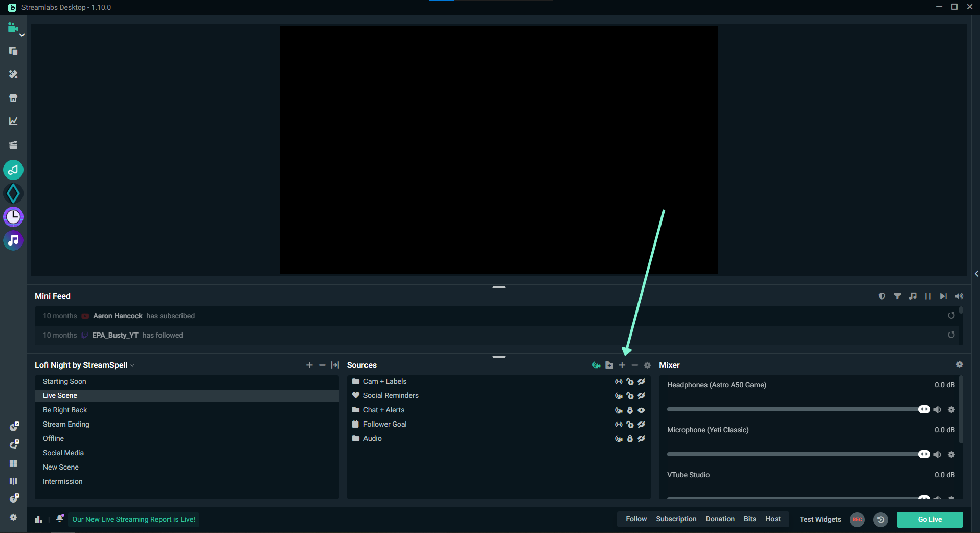
Task: Lock the Cam + Labels source
Action: [630, 382]
